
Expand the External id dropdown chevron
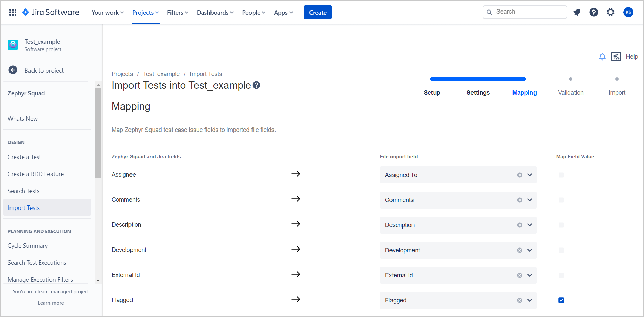(530, 275)
